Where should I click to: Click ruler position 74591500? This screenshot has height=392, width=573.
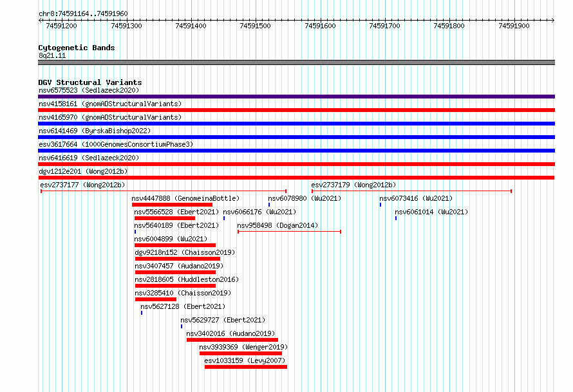tap(255, 26)
